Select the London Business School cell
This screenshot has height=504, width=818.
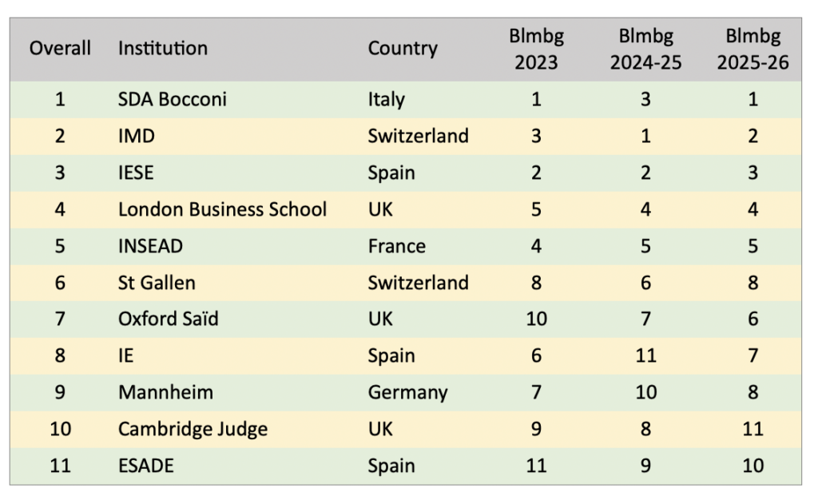tap(222, 209)
